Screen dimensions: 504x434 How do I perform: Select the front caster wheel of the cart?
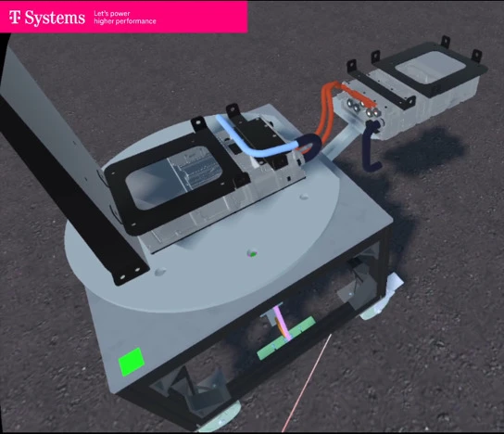point(221,416)
